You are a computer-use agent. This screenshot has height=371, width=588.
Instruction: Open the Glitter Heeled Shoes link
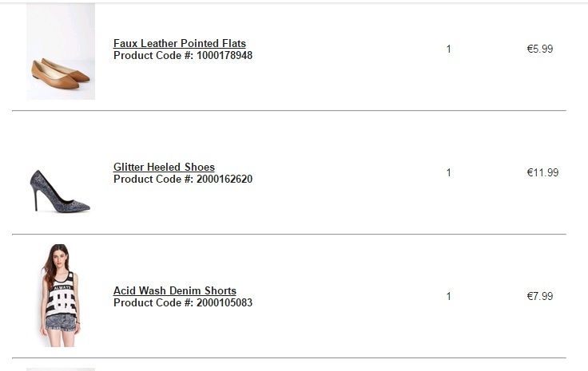164,167
